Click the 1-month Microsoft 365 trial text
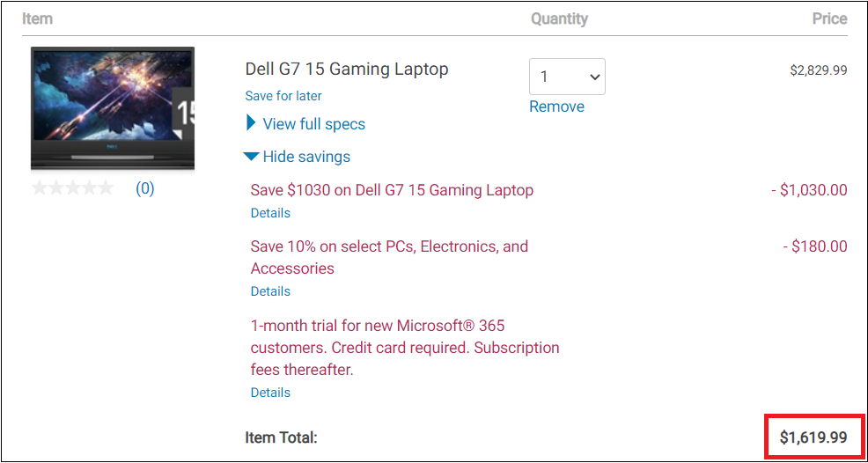Image resolution: width=868 pixels, height=463 pixels. tap(405, 347)
